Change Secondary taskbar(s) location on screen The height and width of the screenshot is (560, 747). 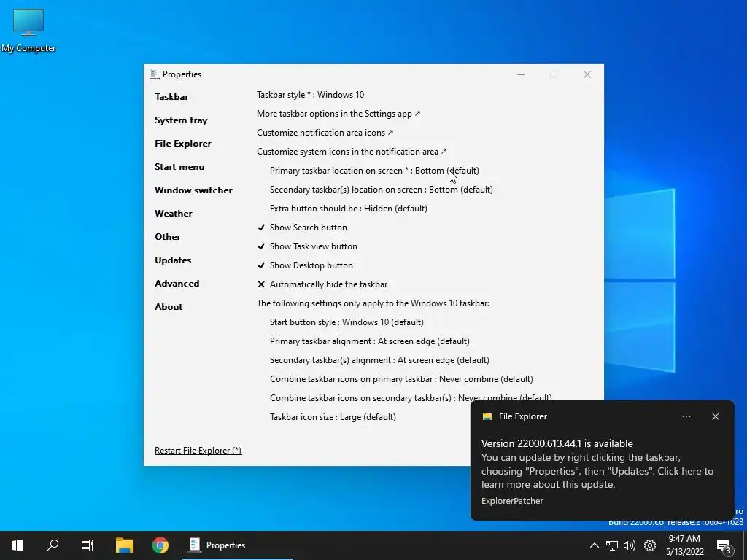pyautogui.click(x=381, y=190)
